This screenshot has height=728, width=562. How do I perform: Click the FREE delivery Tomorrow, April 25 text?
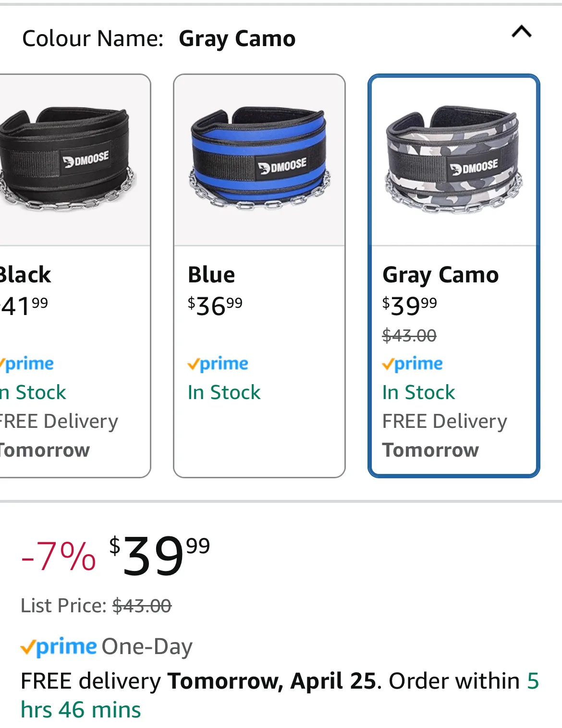click(x=198, y=681)
